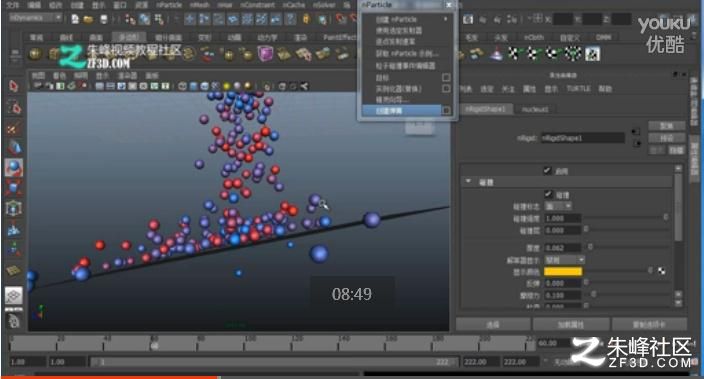Screen dimensions: 704x379
Task: Switch to the nucleus1 tab
Action: click(x=535, y=109)
